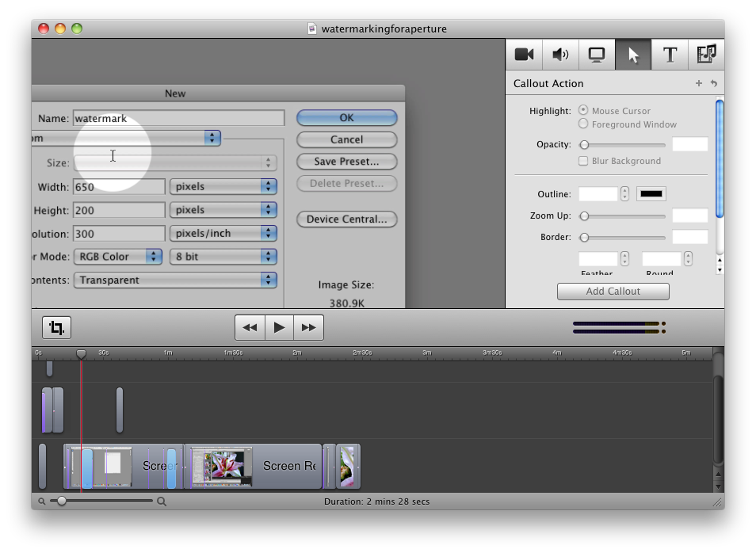Image resolution: width=756 pixels, height=553 pixels.
Task: Select the Mouse Cursor highlight option
Action: (x=583, y=110)
